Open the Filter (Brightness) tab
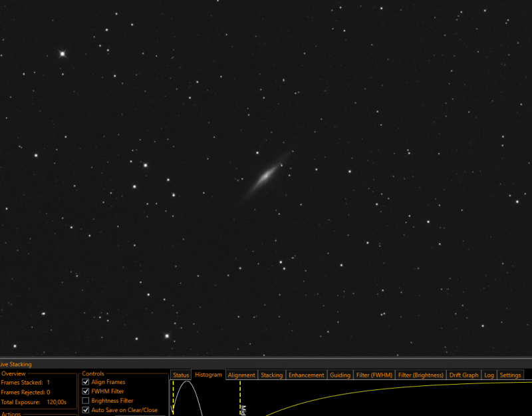This screenshot has height=416, width=532. [421, 375]
